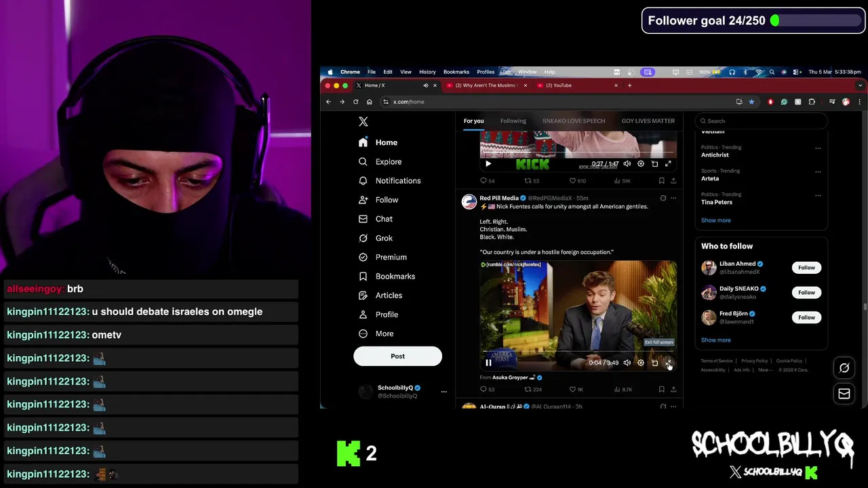Open Articles in the X sidebar
868x488 pixels.
pyautogui.click(x=380, y=296)
